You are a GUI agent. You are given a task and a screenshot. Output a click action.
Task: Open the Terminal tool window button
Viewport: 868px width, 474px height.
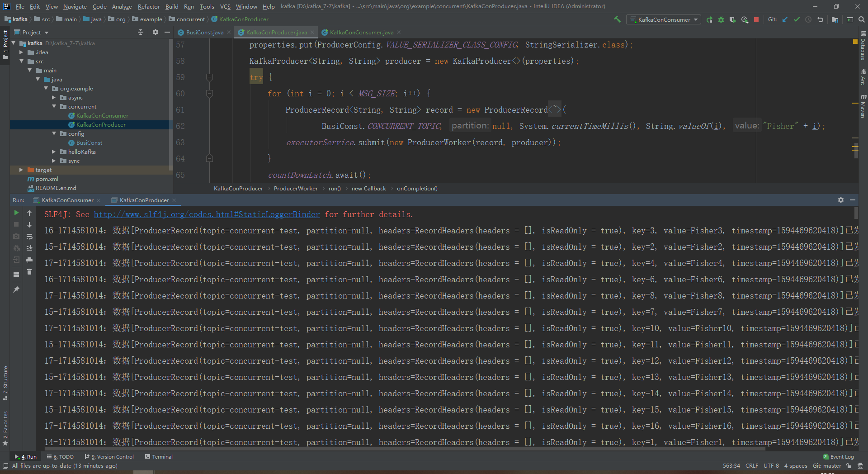(x=159, y=457)
